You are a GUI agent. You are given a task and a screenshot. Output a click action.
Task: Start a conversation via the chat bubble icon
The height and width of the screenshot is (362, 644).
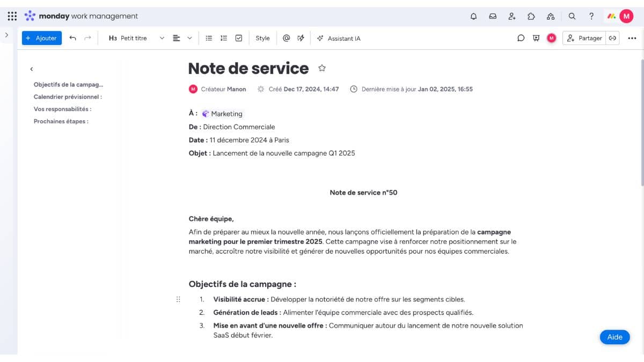click(521, 38)
